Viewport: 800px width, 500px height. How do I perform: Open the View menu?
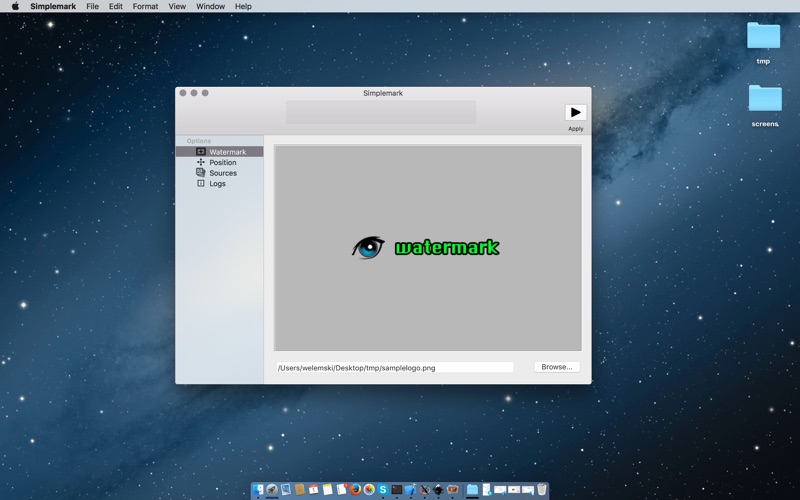[177, 6]
